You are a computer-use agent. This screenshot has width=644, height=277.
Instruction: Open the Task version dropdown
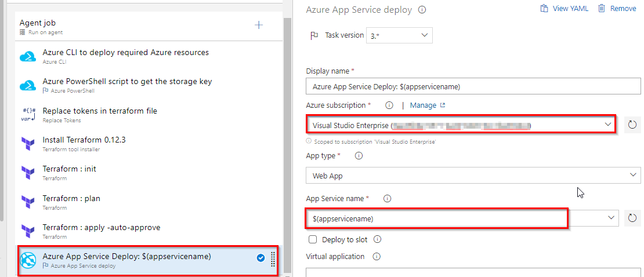point(399,35)
